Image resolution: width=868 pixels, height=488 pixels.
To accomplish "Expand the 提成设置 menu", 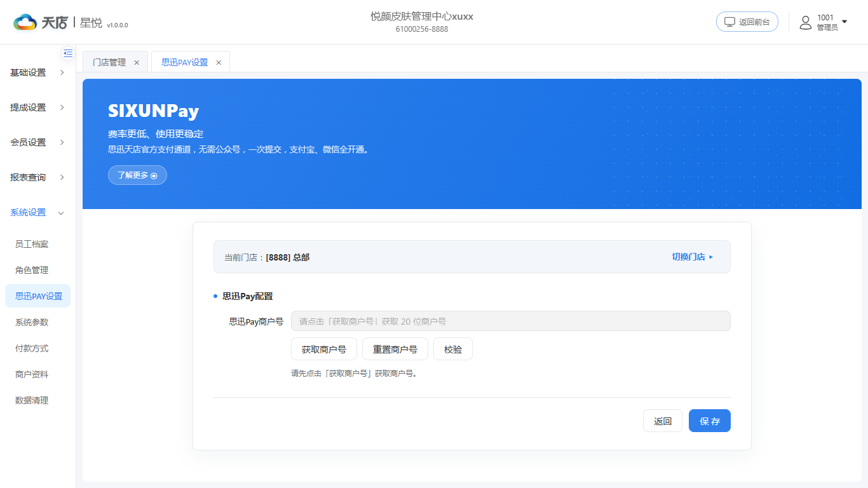I will (38, 107).
